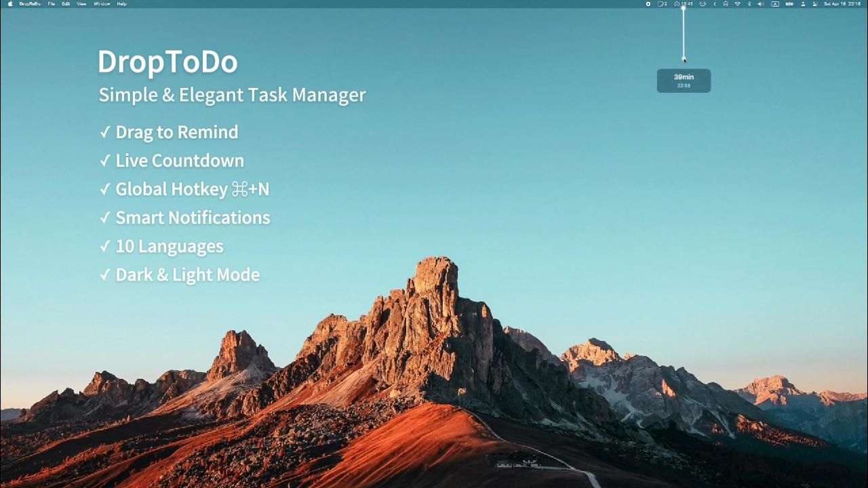868x488 pixels.
Task: Mute sound via the speaker icon
Action: pos(761,3)
